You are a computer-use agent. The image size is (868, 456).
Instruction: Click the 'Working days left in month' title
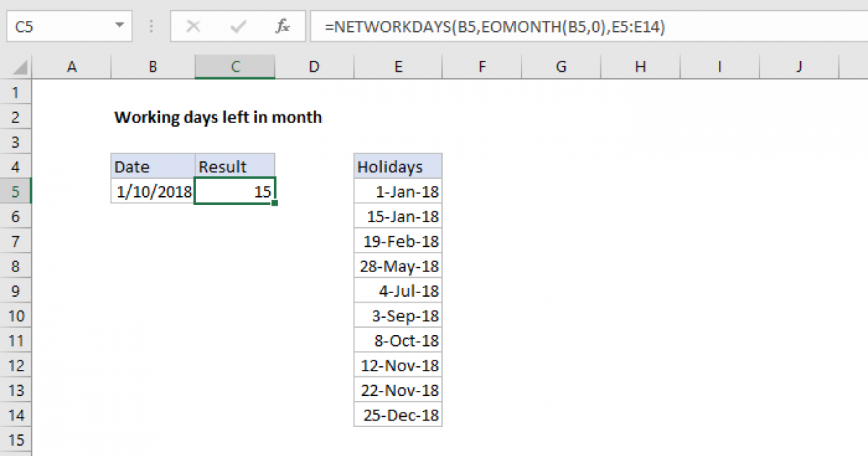pos(218,117)
